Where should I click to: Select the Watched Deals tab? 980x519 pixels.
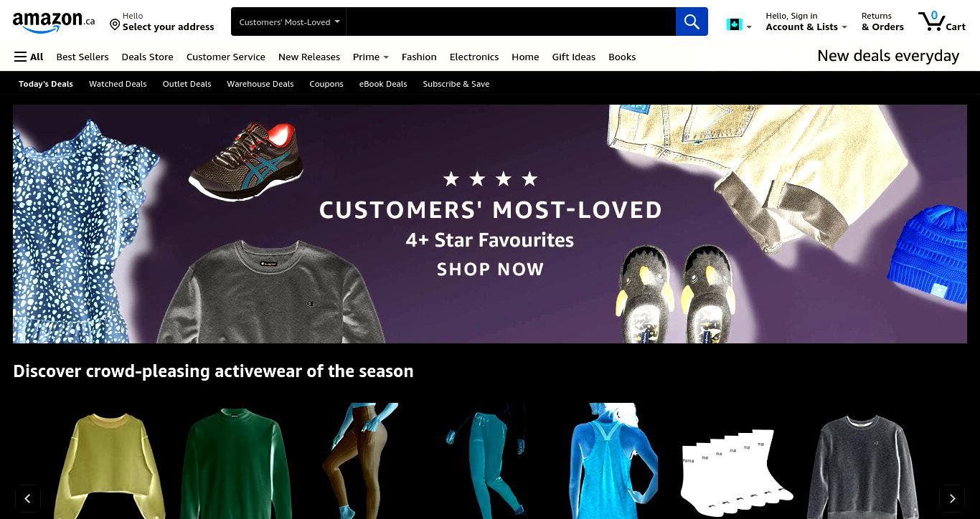point(118,84)
